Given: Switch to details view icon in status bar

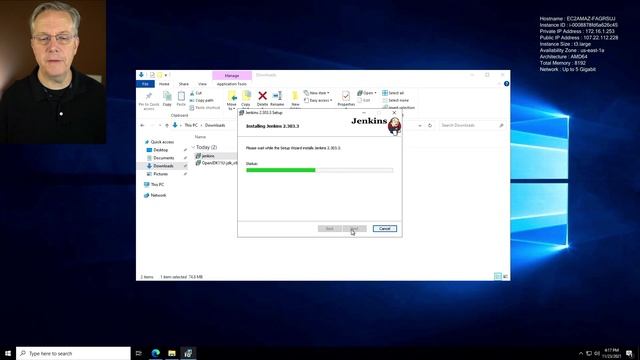Looking at the screenshot, I should click(498, 277).
